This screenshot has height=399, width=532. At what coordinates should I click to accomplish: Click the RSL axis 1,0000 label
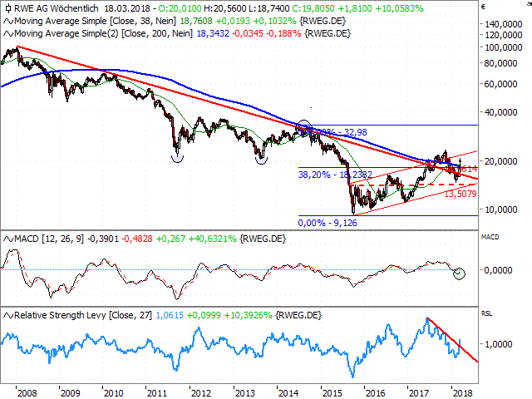(x=498, y=344)
